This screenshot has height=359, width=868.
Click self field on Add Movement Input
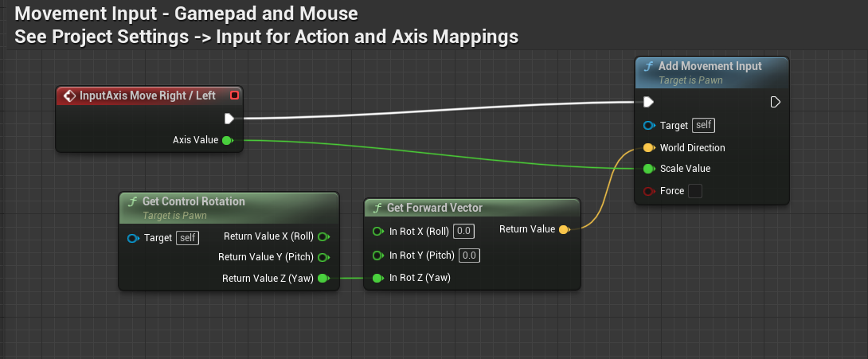point(704,126)
